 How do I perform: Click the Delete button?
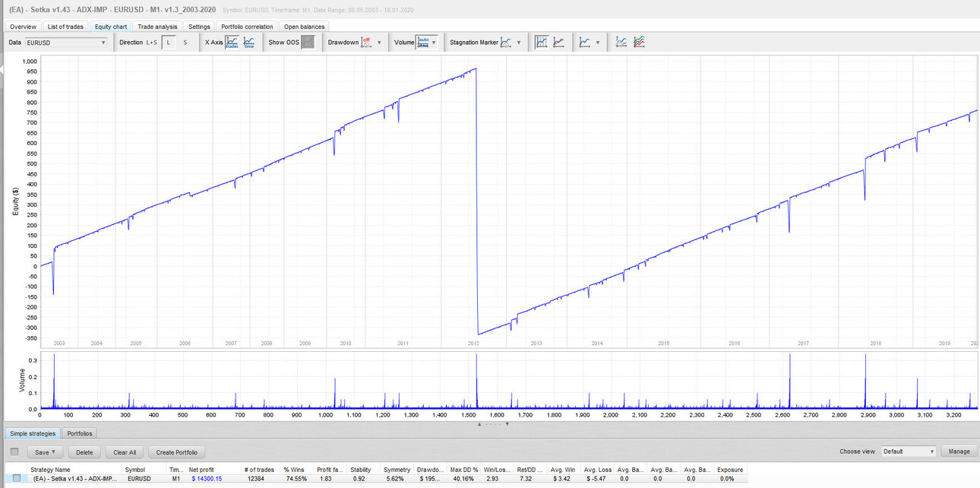(84, 452)
